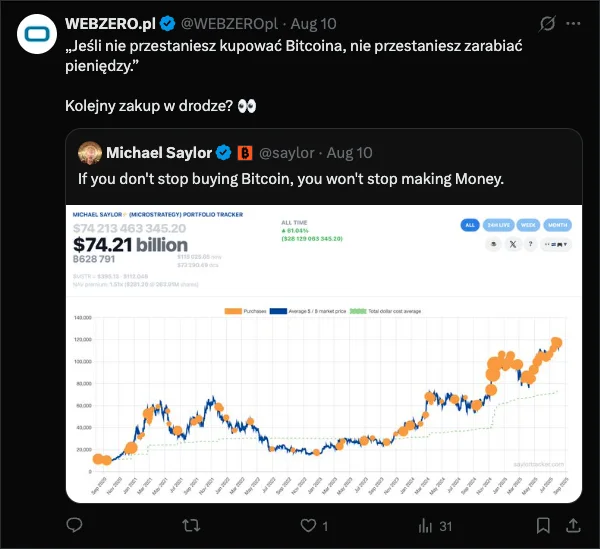Click the Aug 10 timestamp of main post
Viewport: 600px width, 549px height.
pyautogui.click(x=312, y=23)
